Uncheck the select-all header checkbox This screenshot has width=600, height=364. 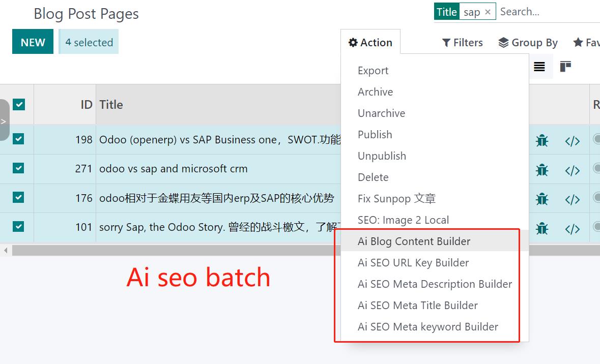pos(19,105)
